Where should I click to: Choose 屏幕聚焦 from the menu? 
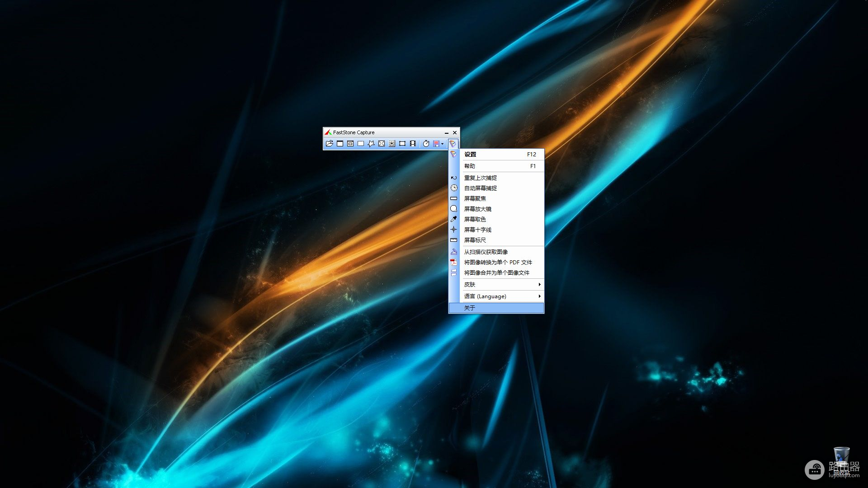coord(496,199)
